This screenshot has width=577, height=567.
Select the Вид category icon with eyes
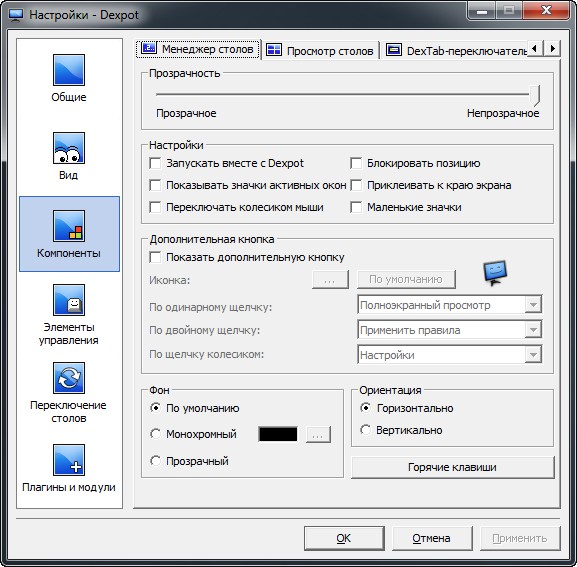(x=69, y=148)
